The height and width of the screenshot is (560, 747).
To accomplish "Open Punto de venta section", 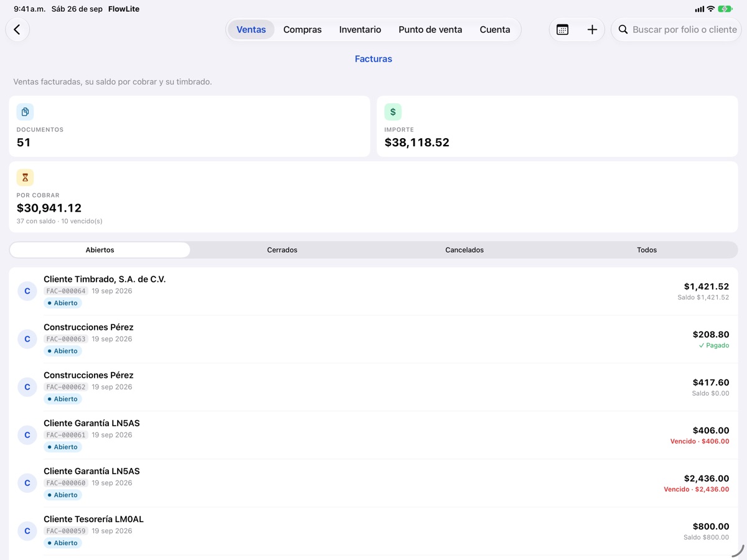I will tap(430, 29).
